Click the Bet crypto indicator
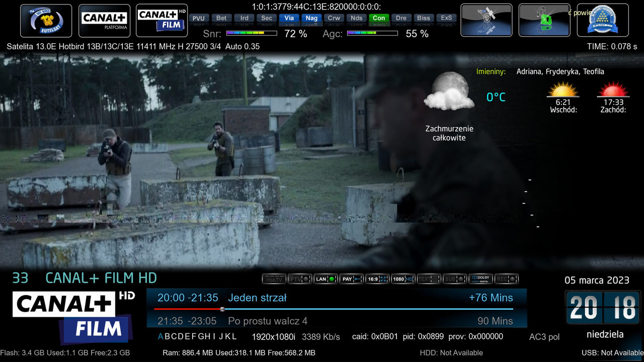Image resolution: width=644 pixels, height=362 pixels. point(221,18)
